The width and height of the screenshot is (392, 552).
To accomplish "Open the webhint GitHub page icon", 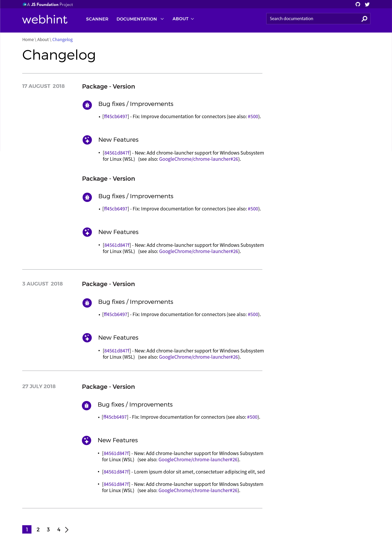I will [358, 4].
